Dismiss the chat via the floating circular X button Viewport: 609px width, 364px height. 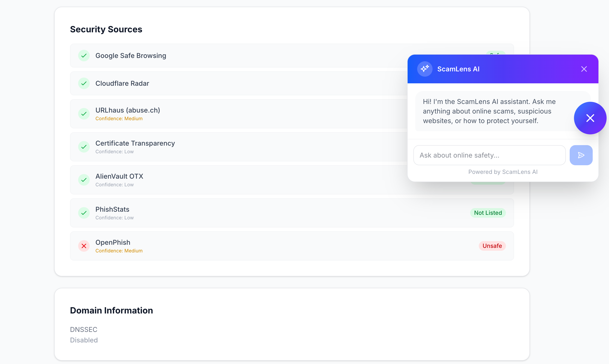click(590, 118)
